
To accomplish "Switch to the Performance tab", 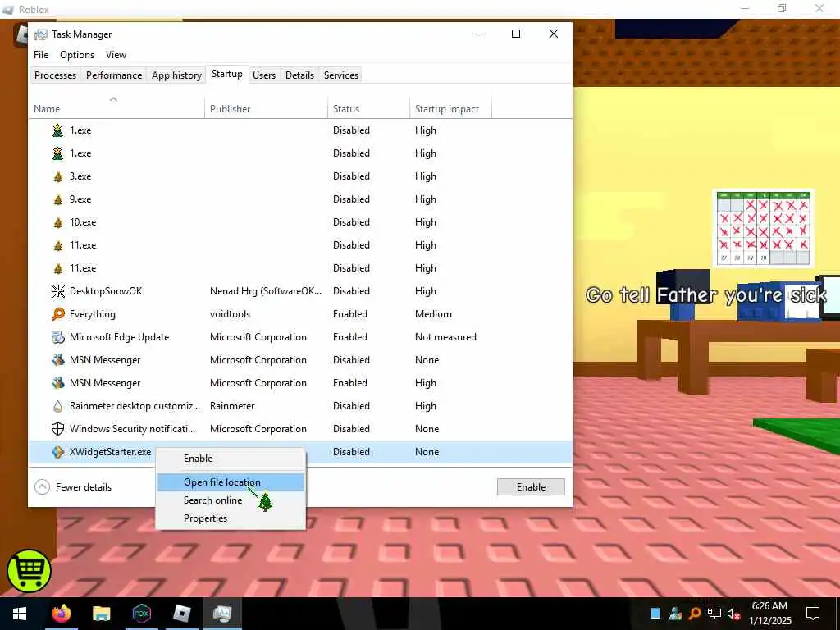I will pos(114,75).
